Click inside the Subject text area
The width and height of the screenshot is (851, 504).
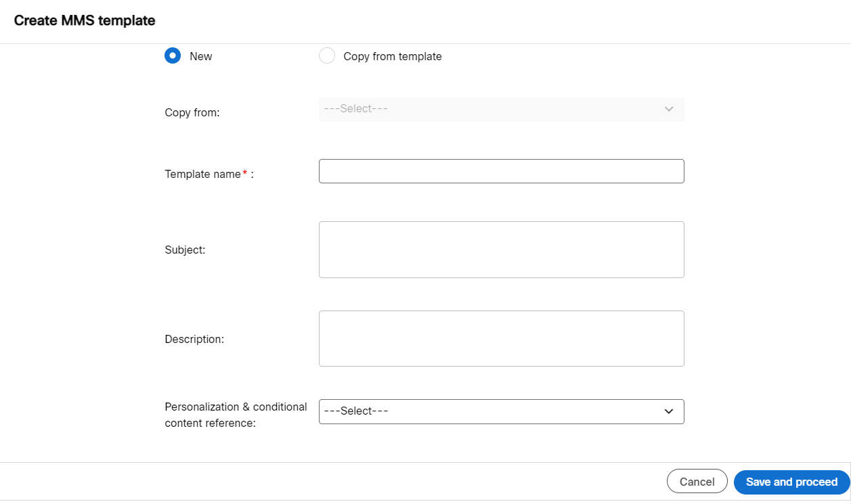point(501,250)
